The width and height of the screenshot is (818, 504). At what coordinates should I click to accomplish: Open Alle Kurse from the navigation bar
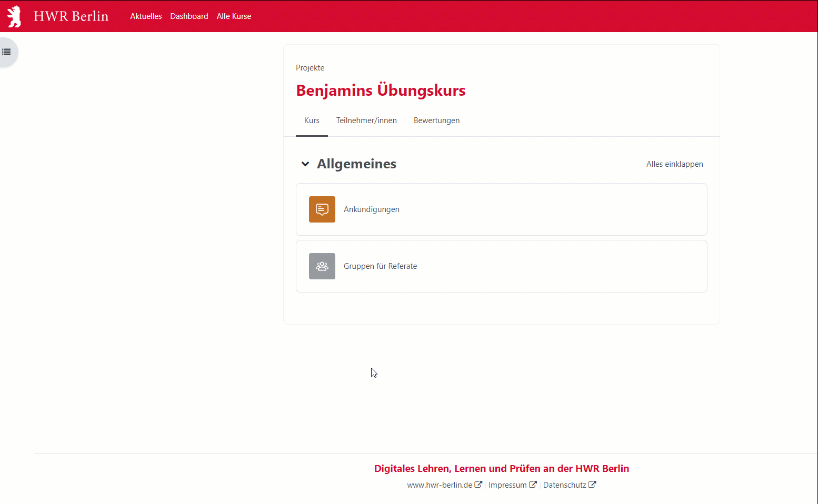coord(234,16)
